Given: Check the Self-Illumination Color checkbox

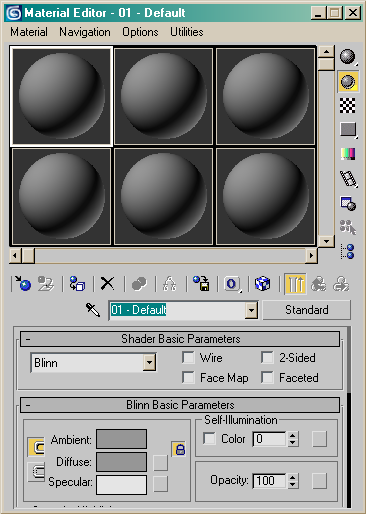Looking at the screenshot, I should (209, 438).
